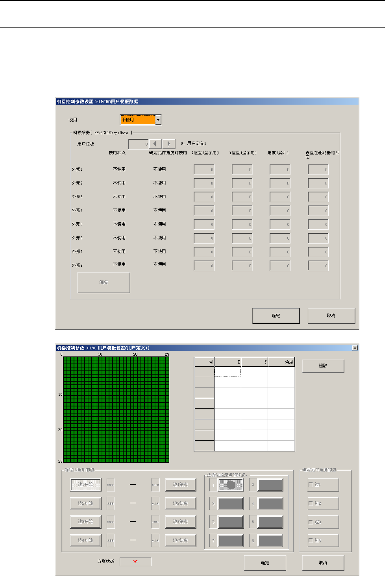Click 取消 in LNC60用户模板数据 dialog
392x576 pixels.
[331, 316]
